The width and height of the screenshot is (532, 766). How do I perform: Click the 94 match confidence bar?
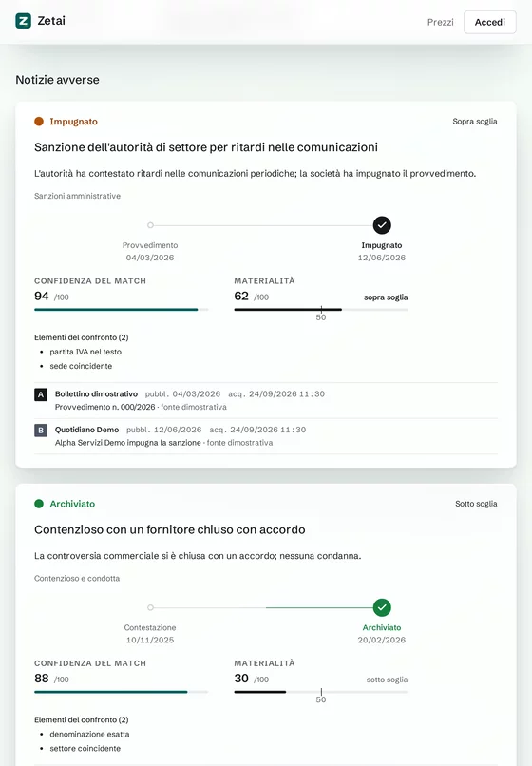(x=122, y=309)
